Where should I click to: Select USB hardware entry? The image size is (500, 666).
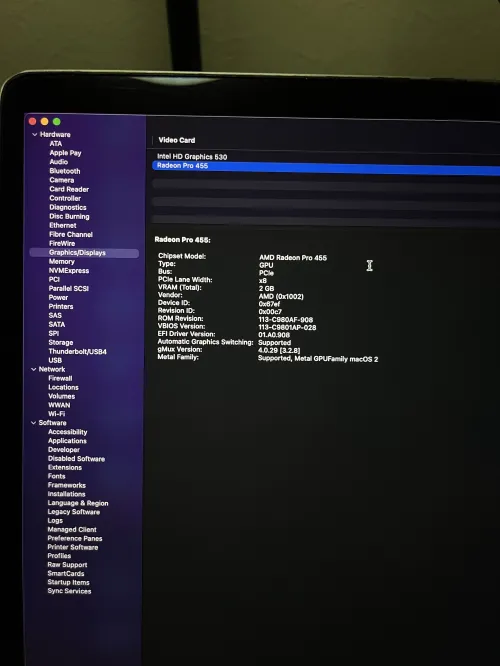tap(55, 360)
